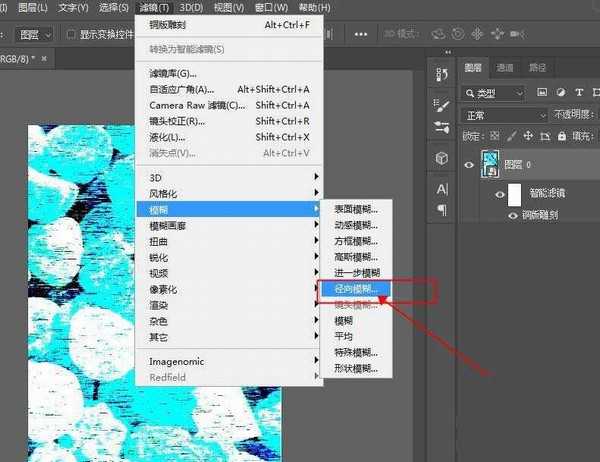The height and width of the screenshot is (462, 600).
Task: Open the History panel icon
Action: click(442, 74)
